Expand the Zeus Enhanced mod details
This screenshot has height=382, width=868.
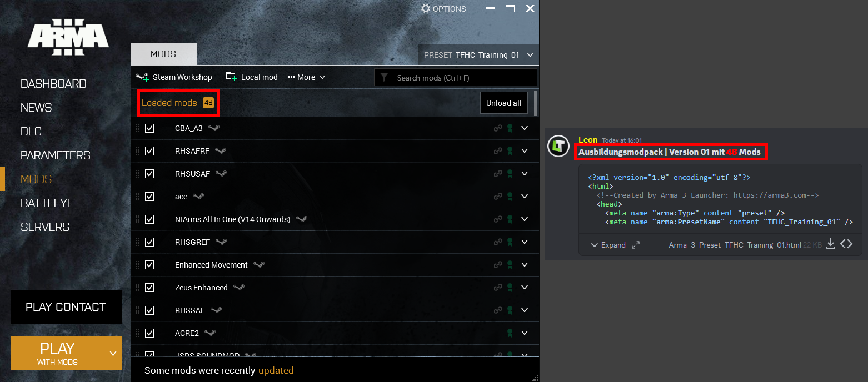[x=525, y=288]
